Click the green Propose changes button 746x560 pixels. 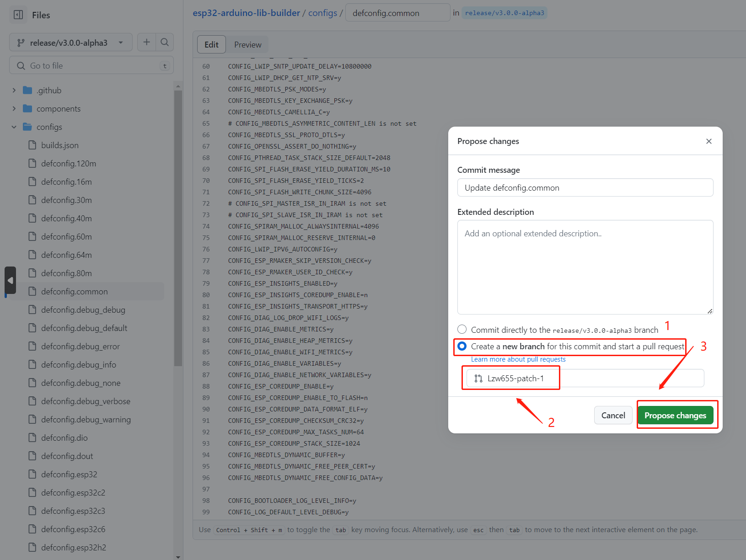coord(675,415)
